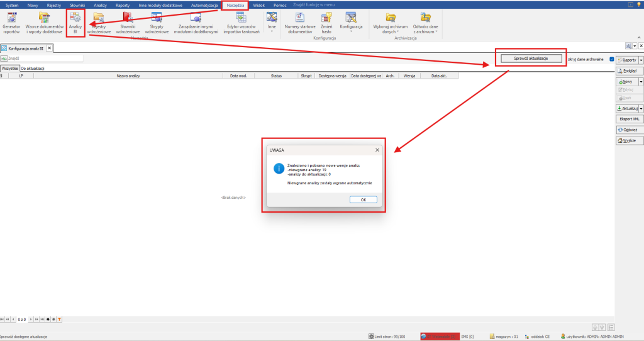Toggle the Ukryj dane archiwalne checkbox

(x=612, y=59)
